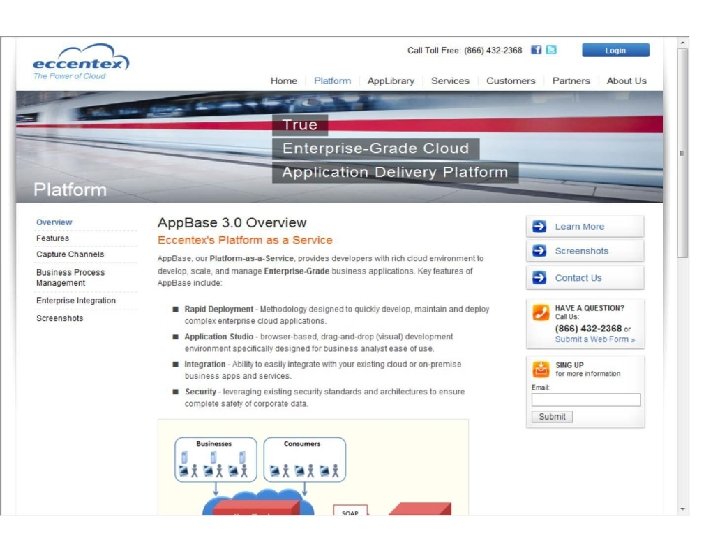Screen dimensions: 720x540
Task: Click the Login button
Action: [x=616, y=50]
